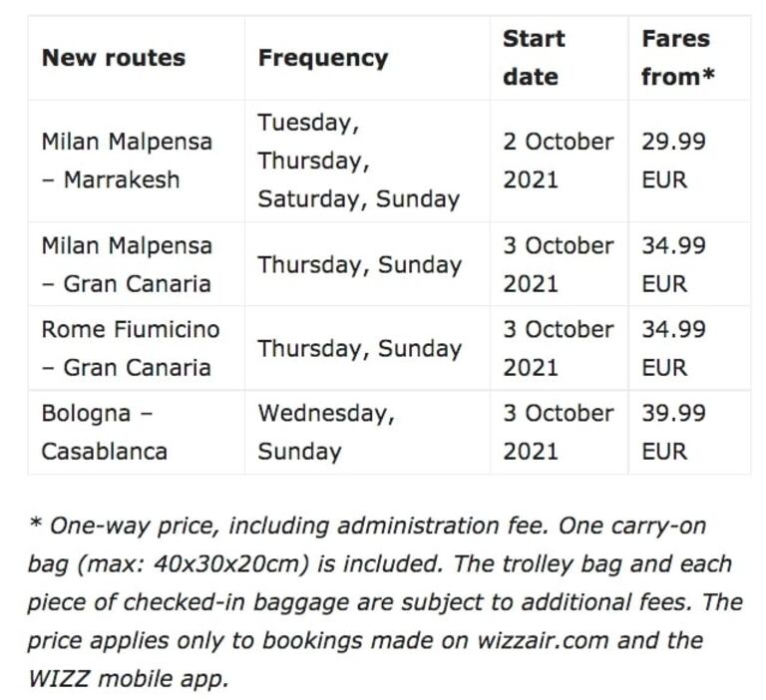Screen dimensions: 766x700
Task: Click the "2 October 2021" start date
Action: (558, 161)
